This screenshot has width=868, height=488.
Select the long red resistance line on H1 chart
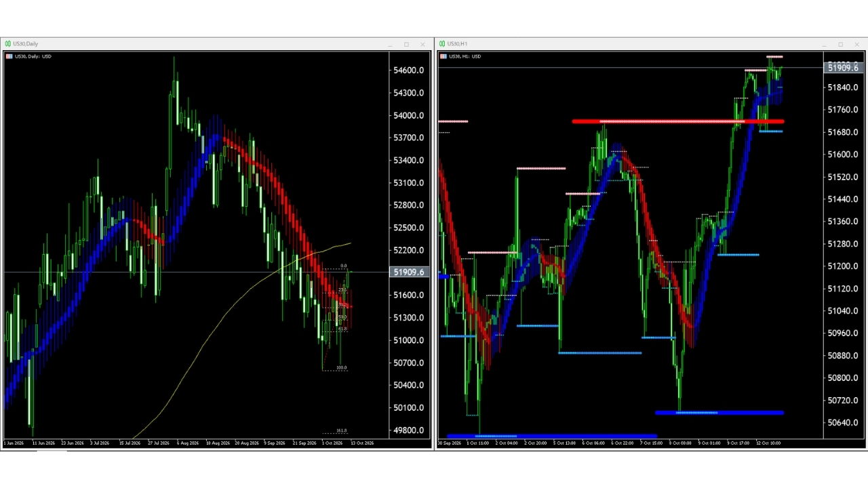coord(678,121)
